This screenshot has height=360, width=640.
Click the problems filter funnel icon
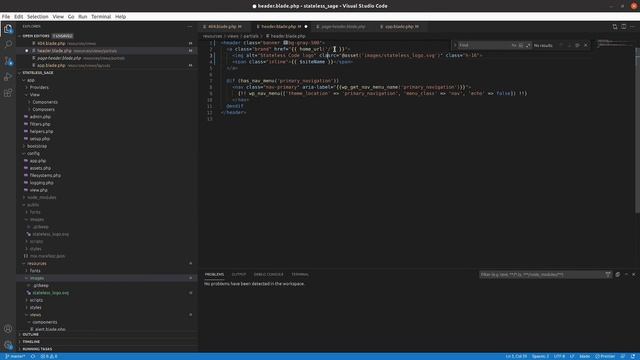pyautogui.click(x=608, y=275)
